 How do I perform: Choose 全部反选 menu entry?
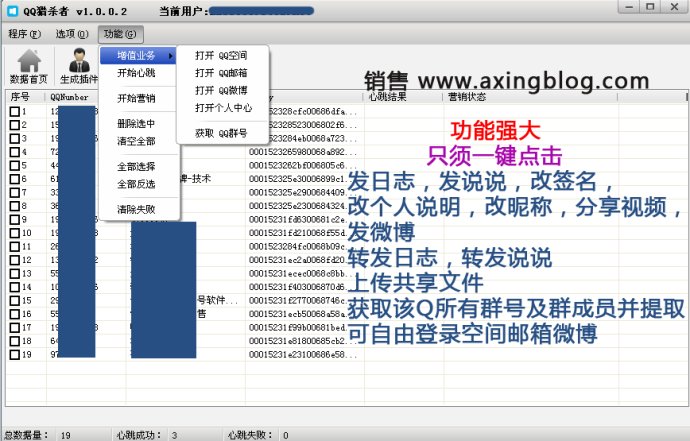click(136, 184)
